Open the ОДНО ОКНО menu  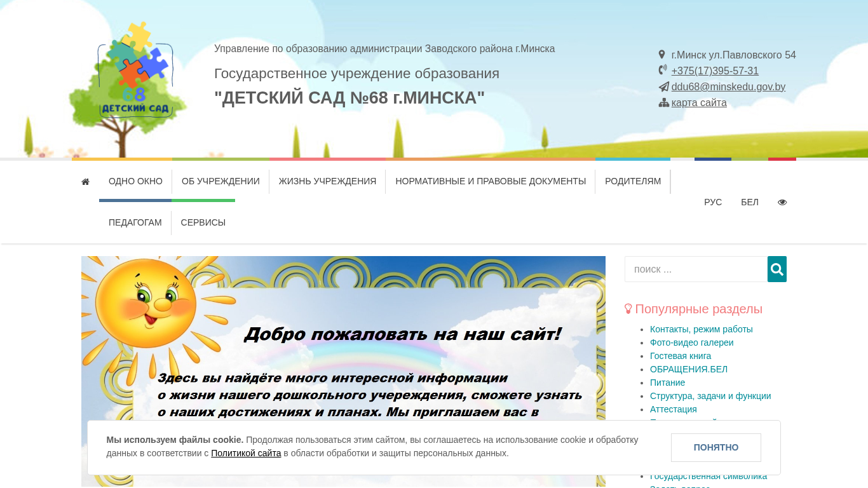[135, 181]
